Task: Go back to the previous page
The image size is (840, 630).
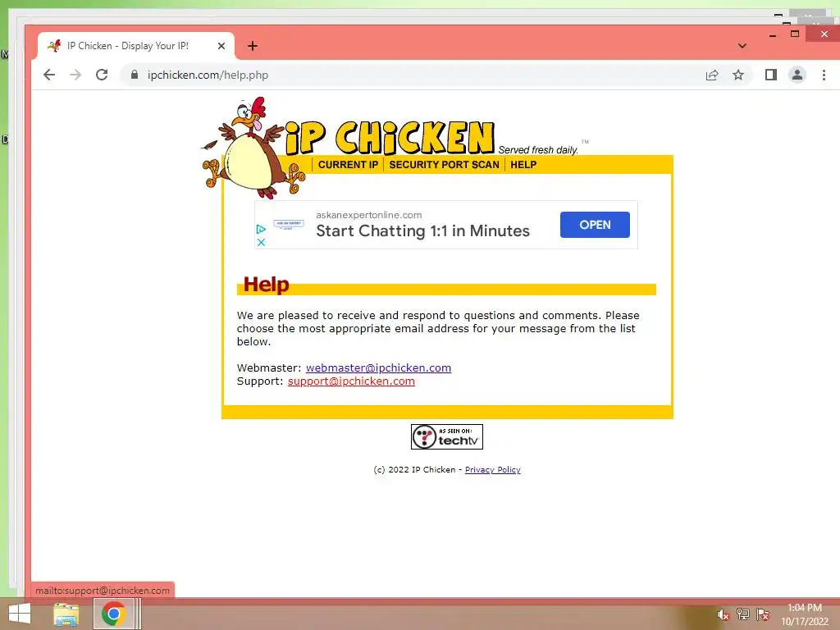Action: 49,75
